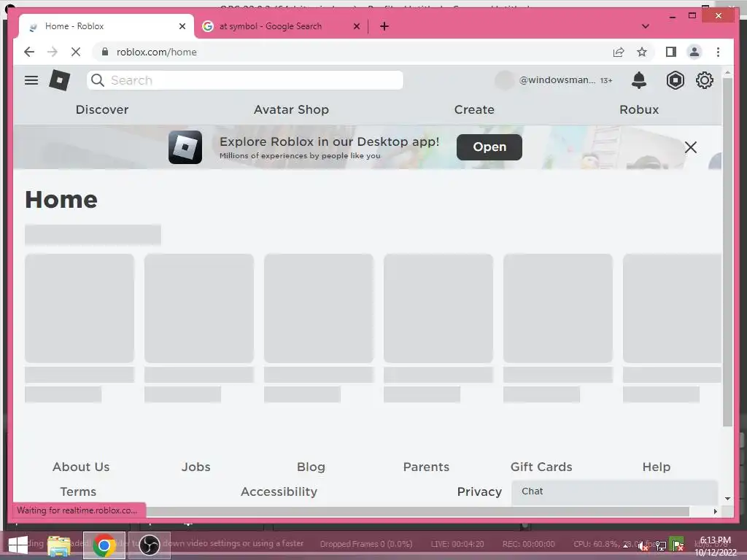The height and width of the screenshot is (560, 747).
Task: Bookmark this page with the star
Action: pyautogui.click(x=642, y=52)
